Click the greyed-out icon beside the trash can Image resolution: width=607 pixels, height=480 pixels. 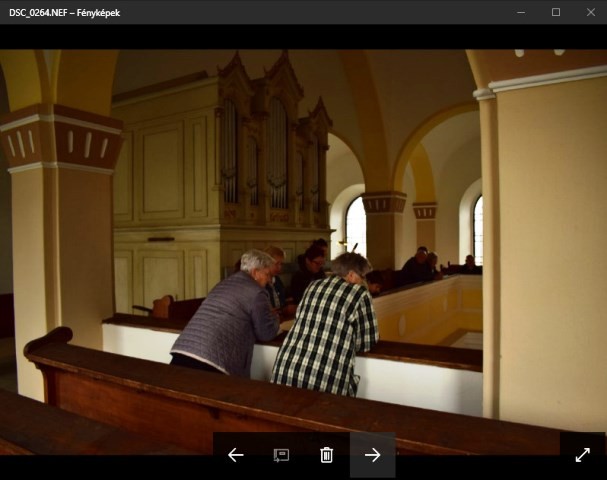(281, 455)
